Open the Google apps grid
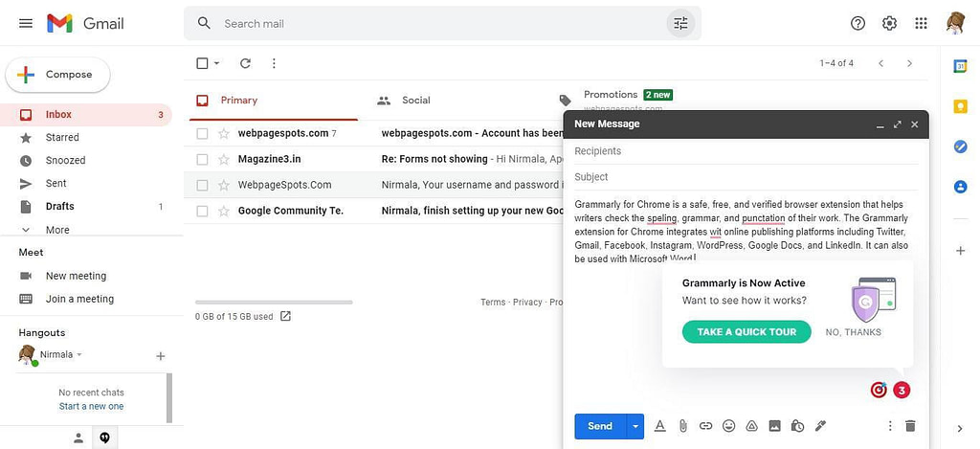This screenshot has height=449, width=980. (921, 24)
